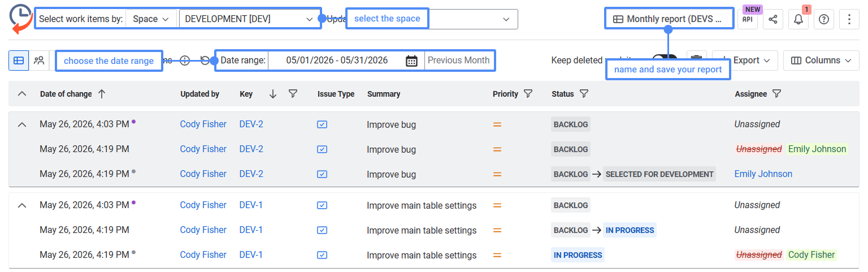Open the notifications bell

click(x=798, y=19)
